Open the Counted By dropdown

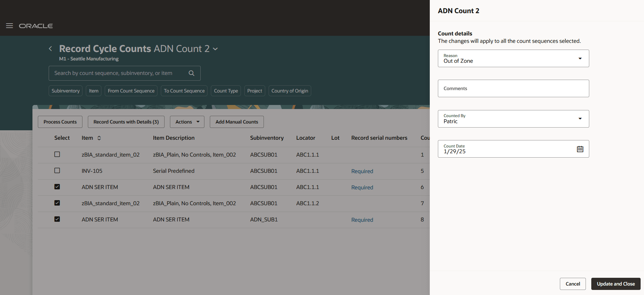pyautogui.click(x=580, y=119)
